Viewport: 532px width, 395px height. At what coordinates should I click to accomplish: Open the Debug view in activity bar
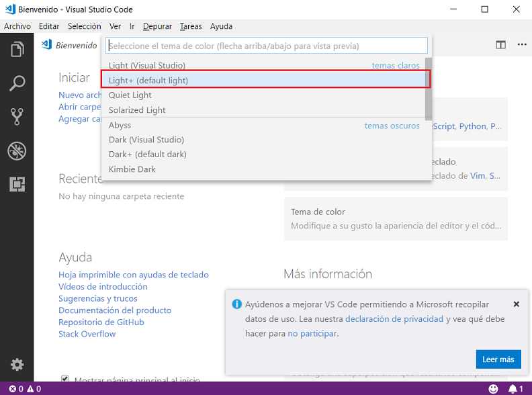[17, 150]
